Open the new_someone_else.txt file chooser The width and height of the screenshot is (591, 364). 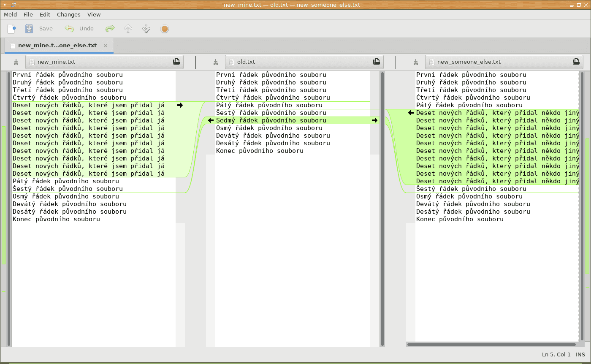coord(504,62)
